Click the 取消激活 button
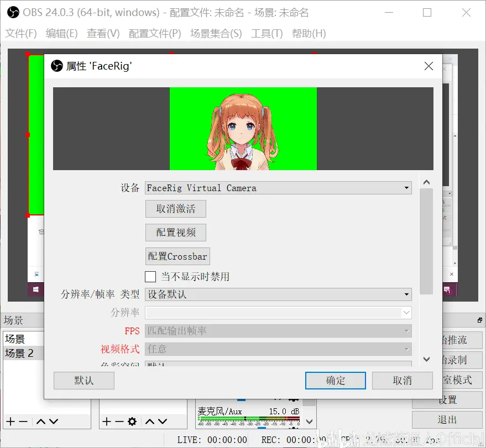 (x=176, y=209)
